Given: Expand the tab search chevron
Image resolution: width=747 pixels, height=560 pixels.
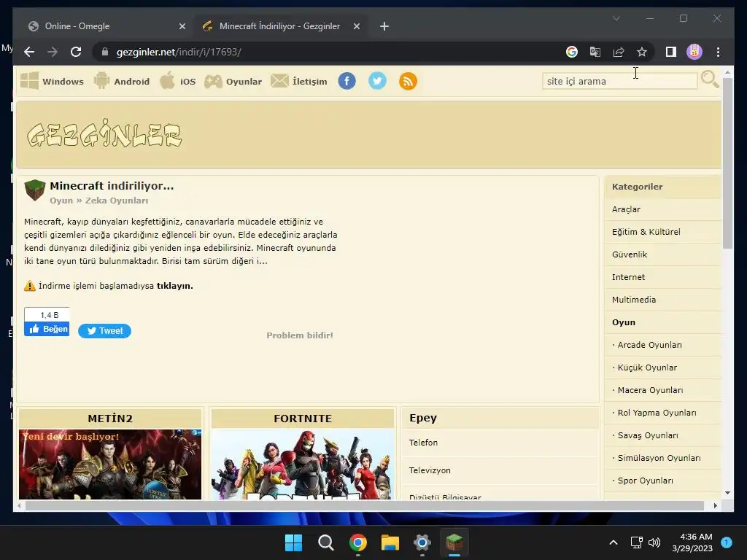Looking at the screenshot, I should tap(616, 18).
